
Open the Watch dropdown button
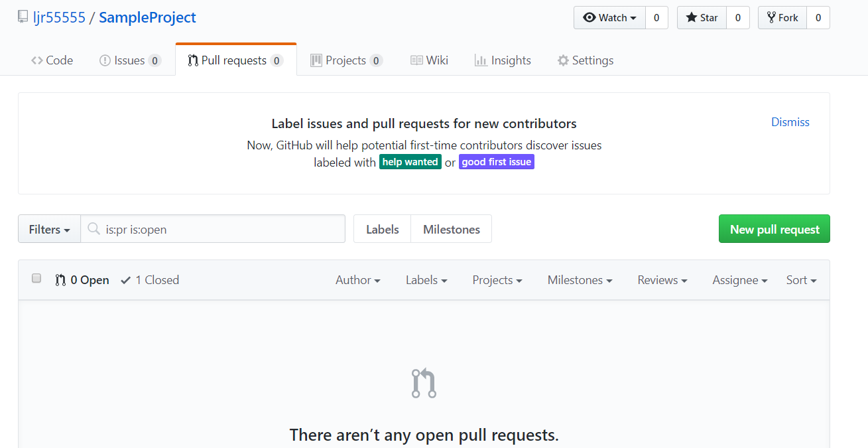[609, 18]
